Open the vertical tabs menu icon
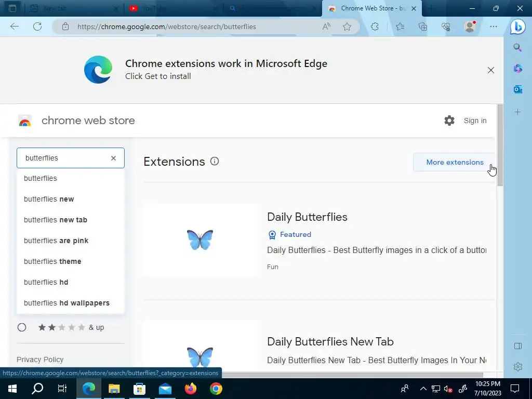Viewport: 532px width, 399px height. [x=12, y=8]
